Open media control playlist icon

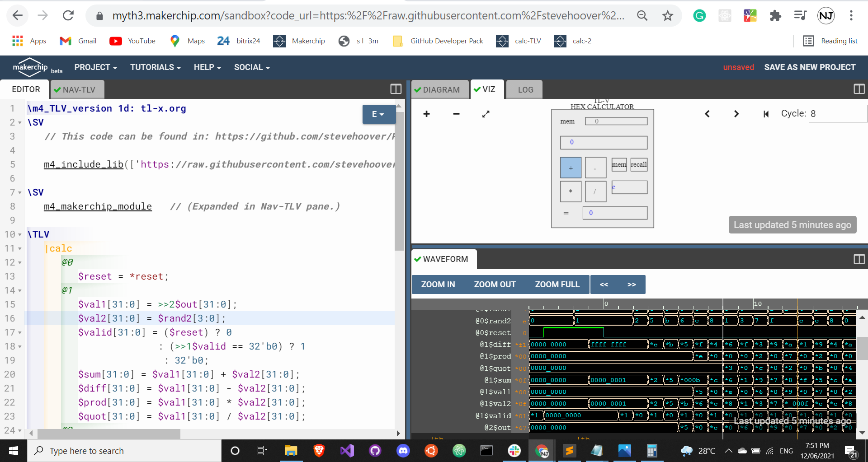coord(800,16)
